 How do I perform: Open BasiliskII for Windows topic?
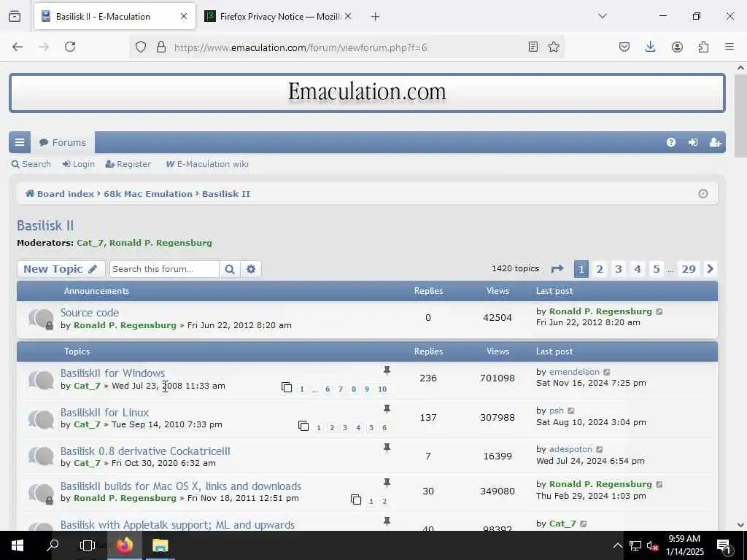point(112,373)
